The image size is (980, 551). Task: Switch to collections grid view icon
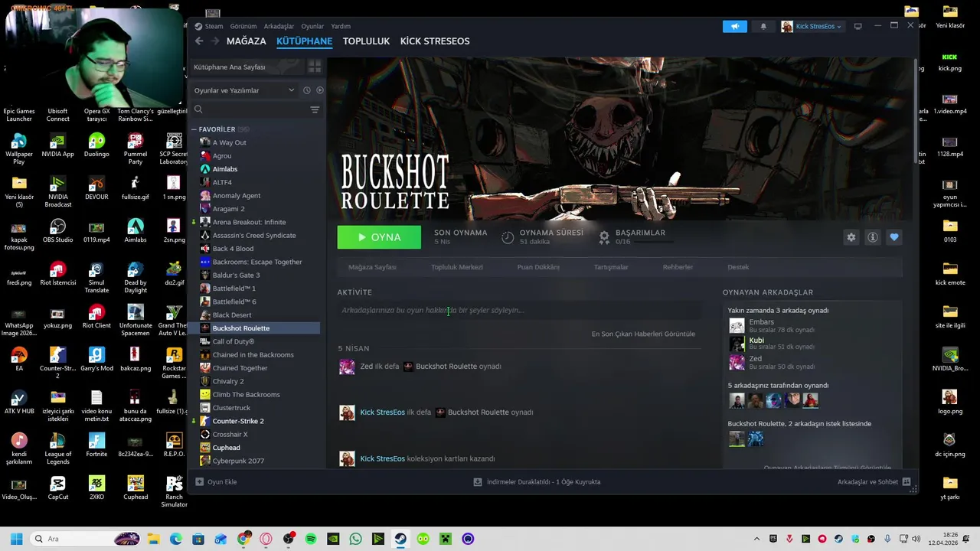pos(314,67)
